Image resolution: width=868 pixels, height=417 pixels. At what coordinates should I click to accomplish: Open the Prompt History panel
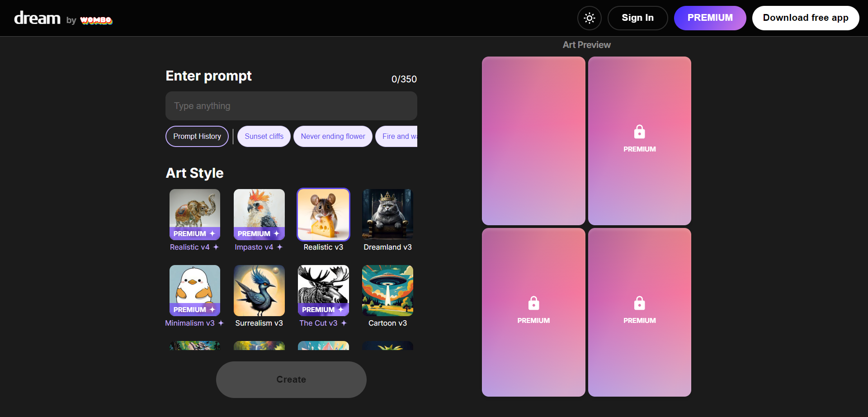197,136
